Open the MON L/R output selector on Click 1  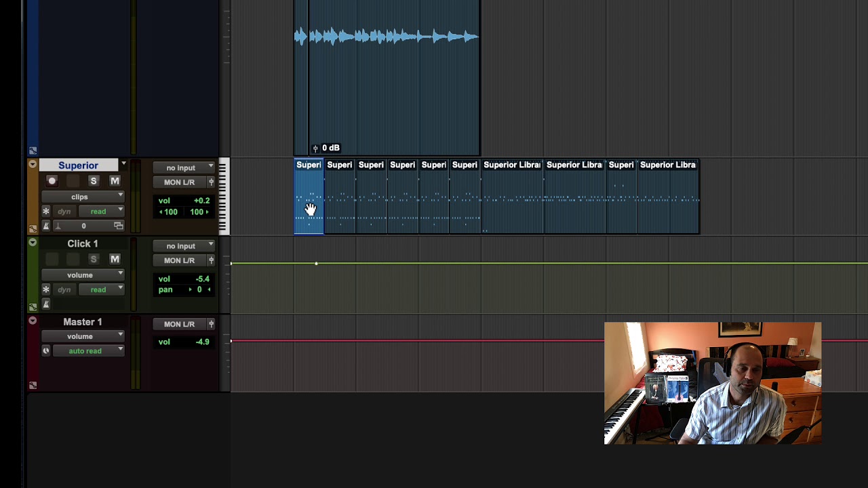[179, 260]
